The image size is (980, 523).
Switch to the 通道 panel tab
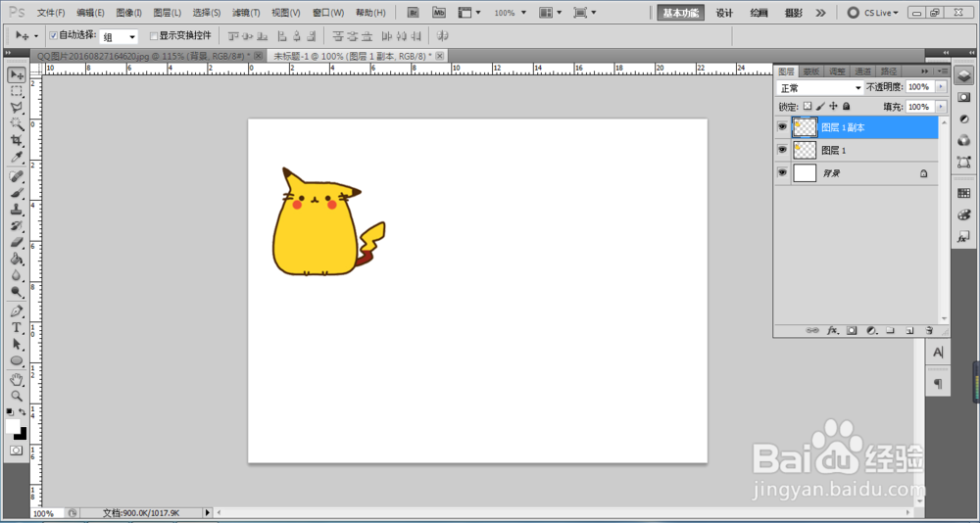(x=861, y=71)
